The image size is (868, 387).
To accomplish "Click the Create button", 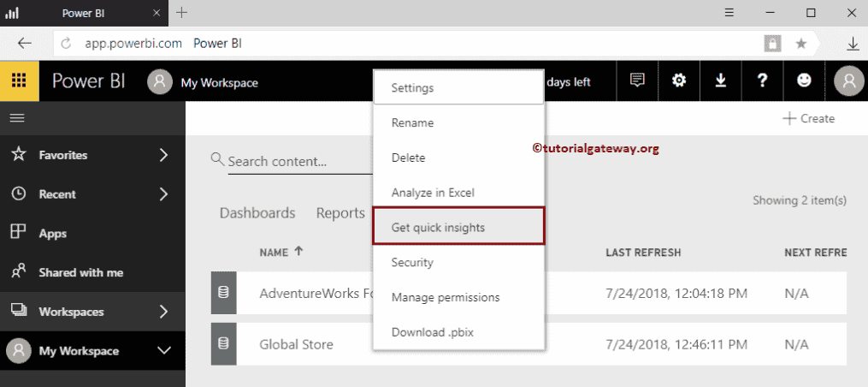I will (x=809, y=118).
